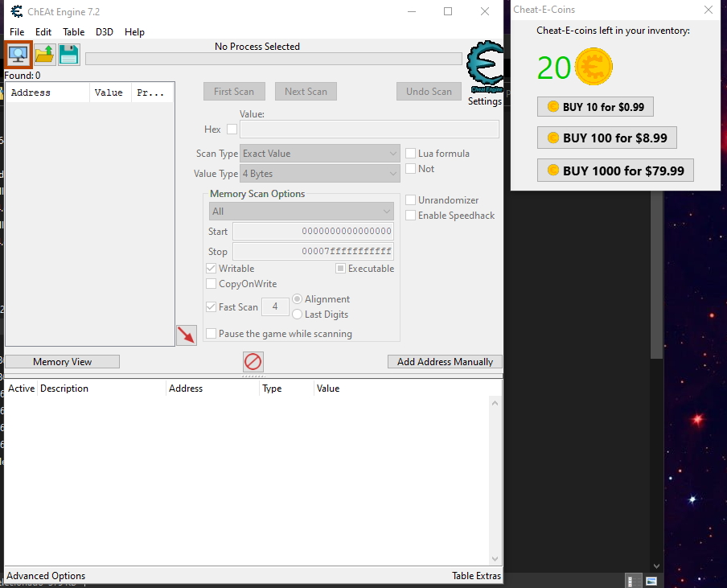Viewport: 727px width, 588px height.
Task: Toggle the Executable checkbox
Action: coord(340,269)
